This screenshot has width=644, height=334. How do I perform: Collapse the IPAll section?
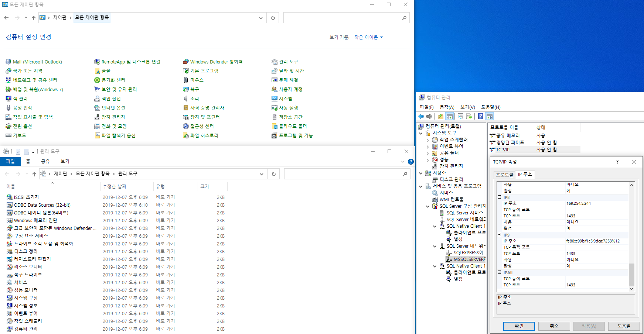coord(500,272)
